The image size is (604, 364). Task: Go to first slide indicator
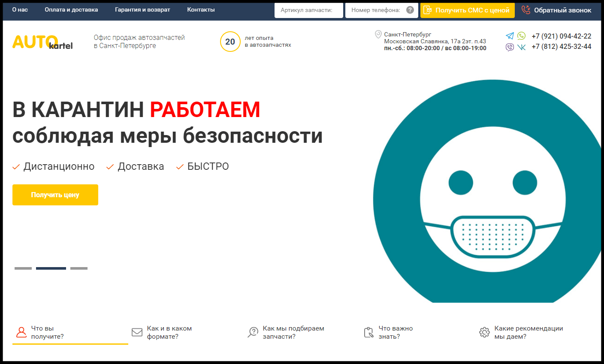pyautogui.click(x=23, y=268)
